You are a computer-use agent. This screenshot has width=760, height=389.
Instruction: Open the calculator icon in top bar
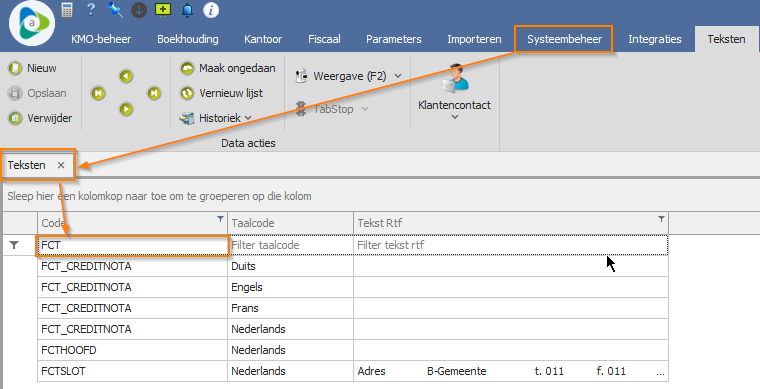click(67, 10)
